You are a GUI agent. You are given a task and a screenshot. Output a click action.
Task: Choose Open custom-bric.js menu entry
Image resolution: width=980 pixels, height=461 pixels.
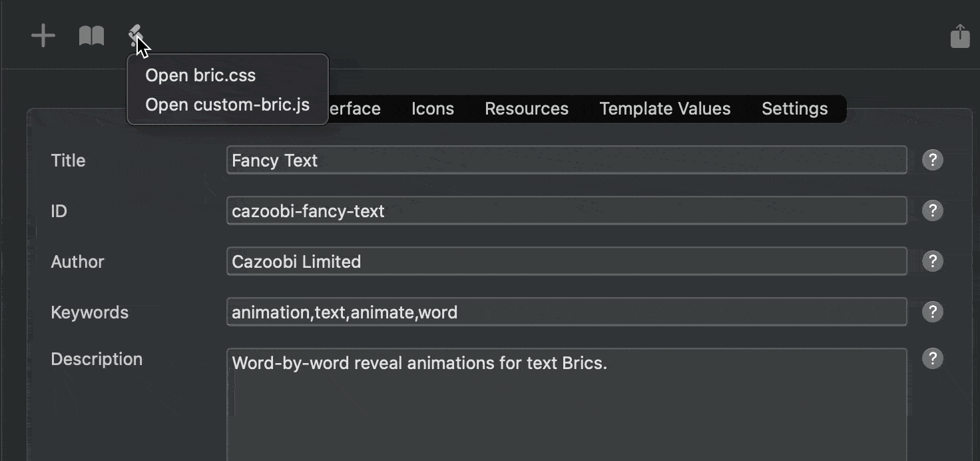point(227,105)
